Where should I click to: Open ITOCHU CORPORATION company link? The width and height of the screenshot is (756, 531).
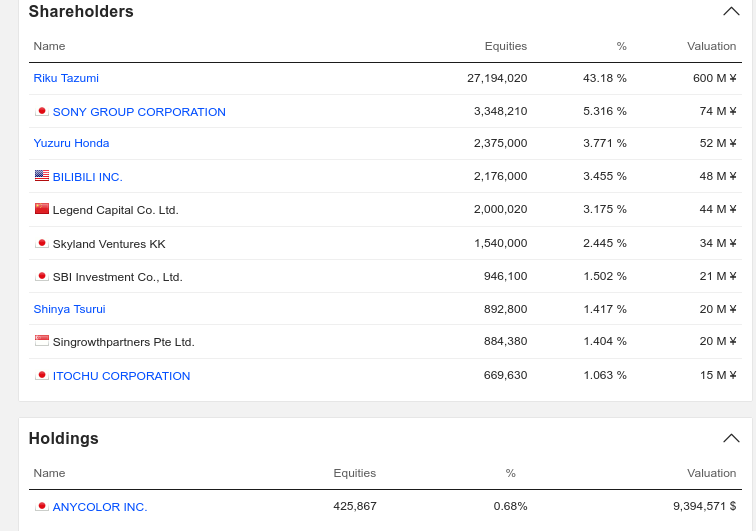[121, 376]
